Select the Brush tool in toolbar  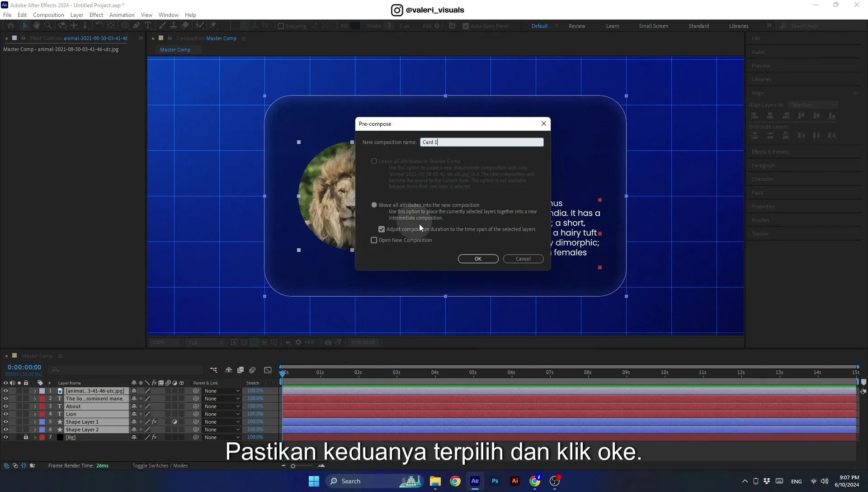(x=162, y=26)
